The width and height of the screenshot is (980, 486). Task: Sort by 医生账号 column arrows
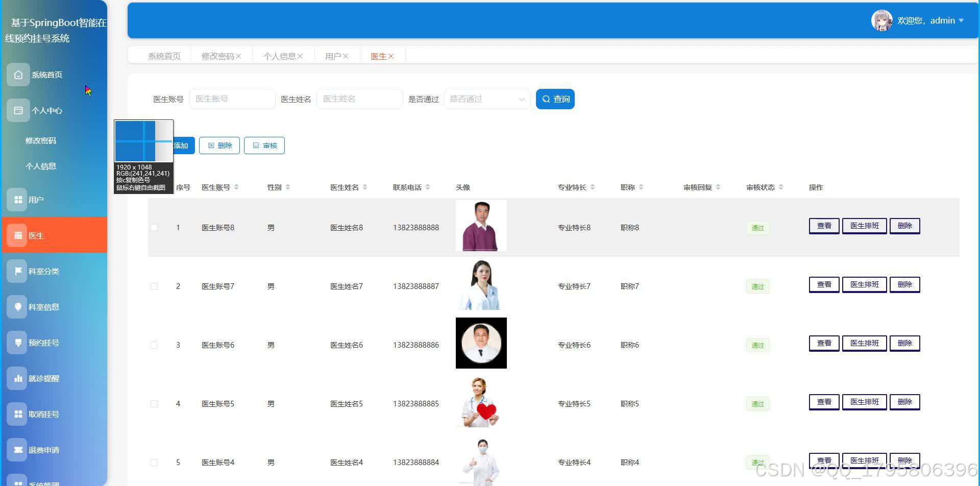click(x=236, y=187)
